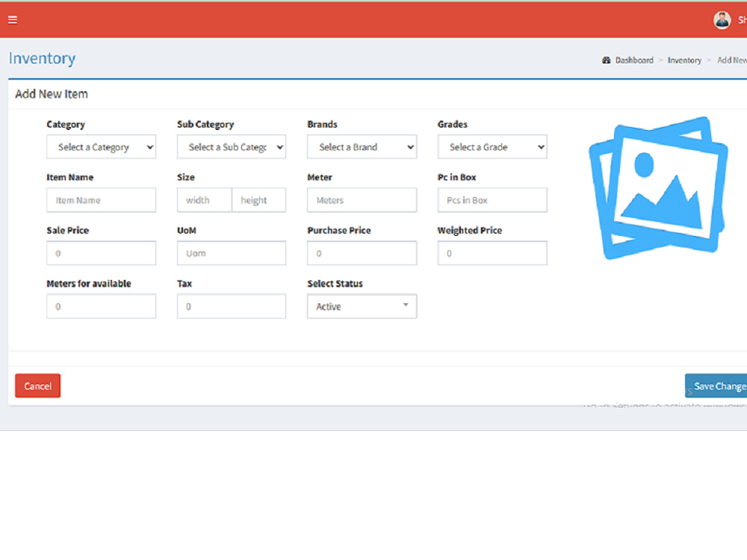Click the item image placeholder
Image resolution: width=747 pixels, height=560 pixels.
(x=658, y=188)
